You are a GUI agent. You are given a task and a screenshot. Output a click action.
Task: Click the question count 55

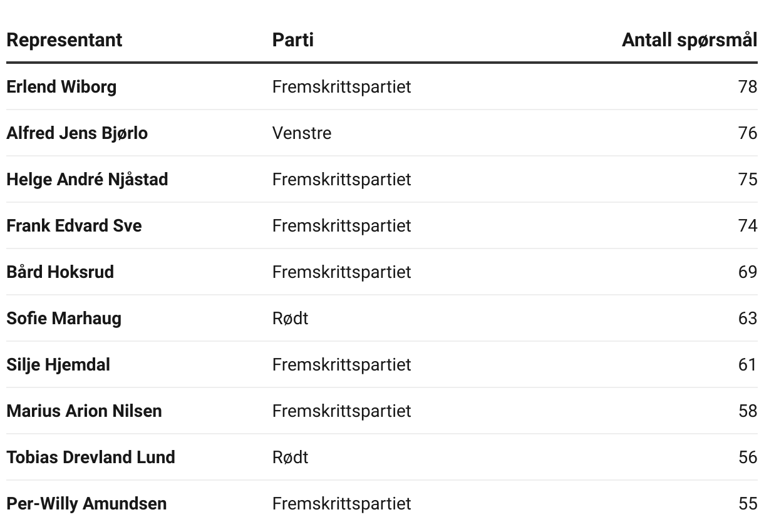748,503
